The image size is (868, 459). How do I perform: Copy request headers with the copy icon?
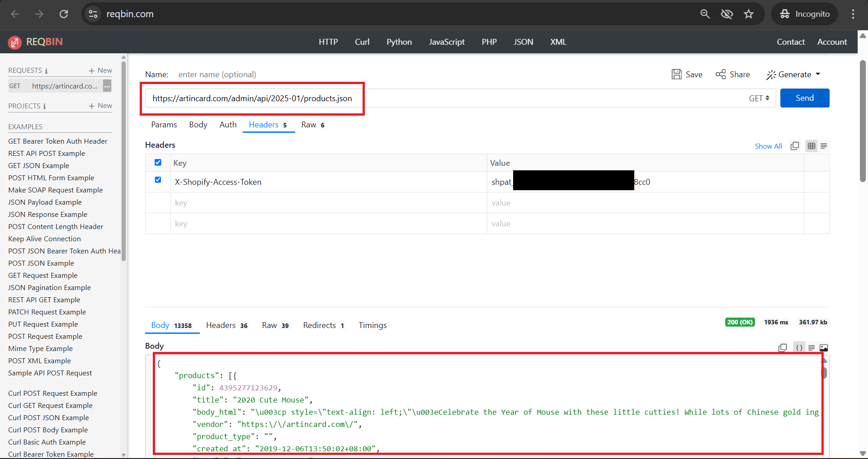point(795,146)
